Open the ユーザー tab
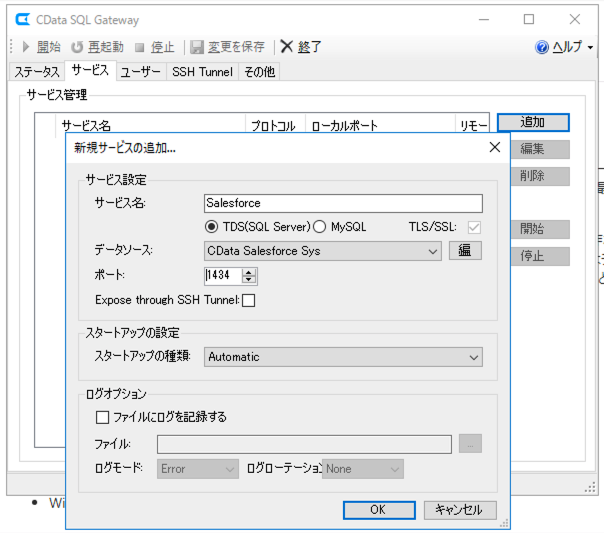The height and width of the screenshot is (533, 604). click(141, 72)
